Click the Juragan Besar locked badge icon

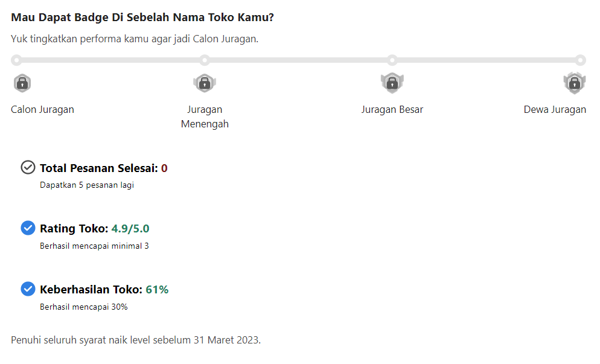tap(392, 83)
